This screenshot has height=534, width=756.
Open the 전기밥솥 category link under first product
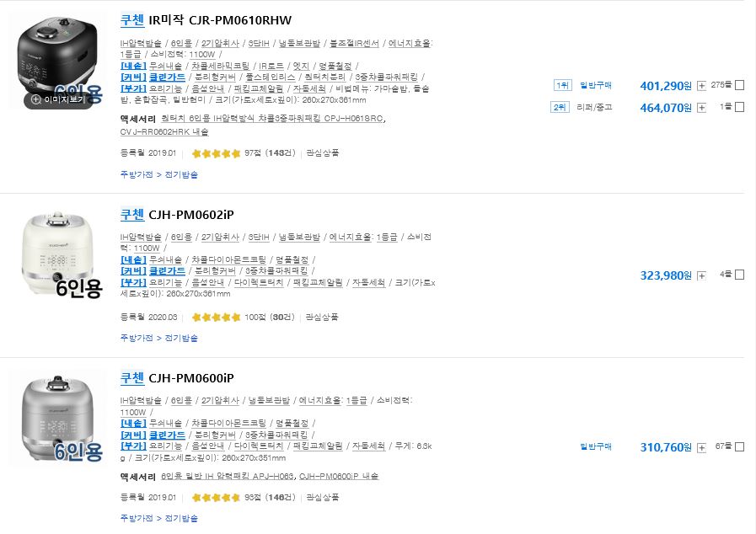click(181, 174)
